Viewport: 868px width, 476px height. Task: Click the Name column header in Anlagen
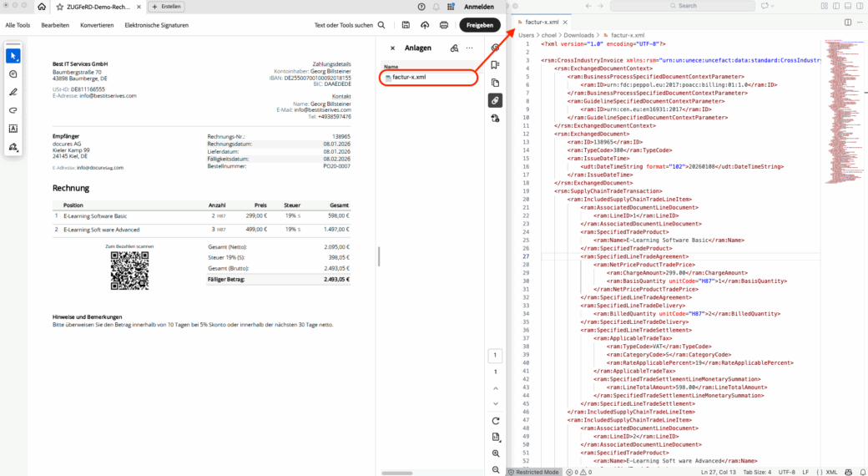click(x=391, y=67)
